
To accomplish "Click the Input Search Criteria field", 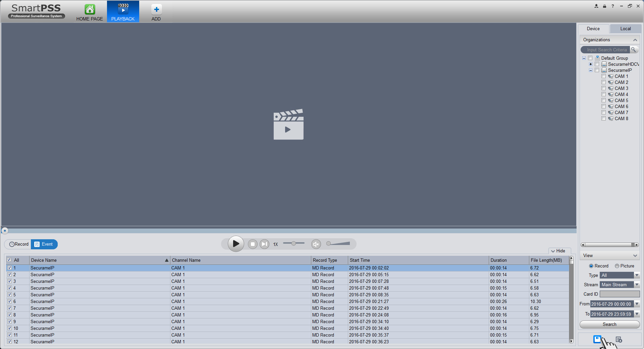I will click(605, 50).
